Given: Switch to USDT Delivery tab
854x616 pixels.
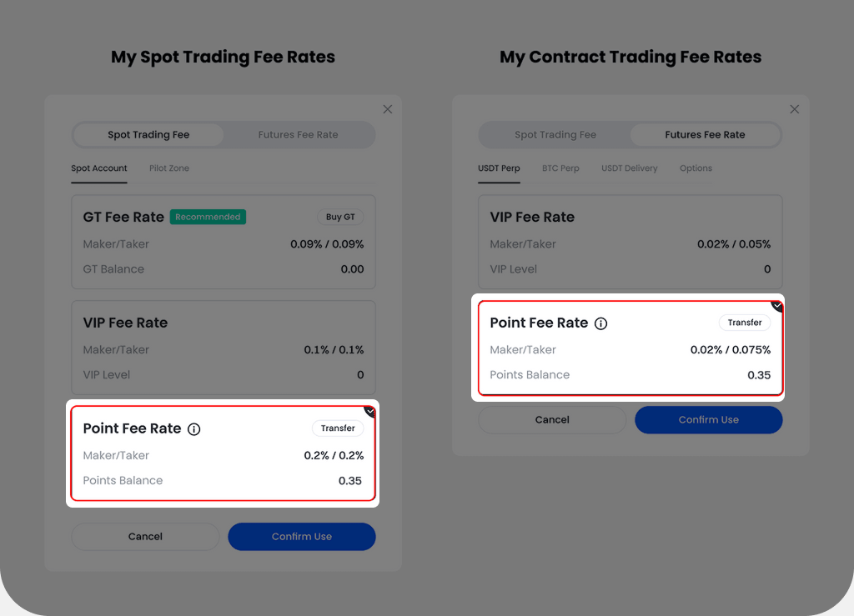Looking at the screenshot, I should pyautogui.click(x=630, y=168).
